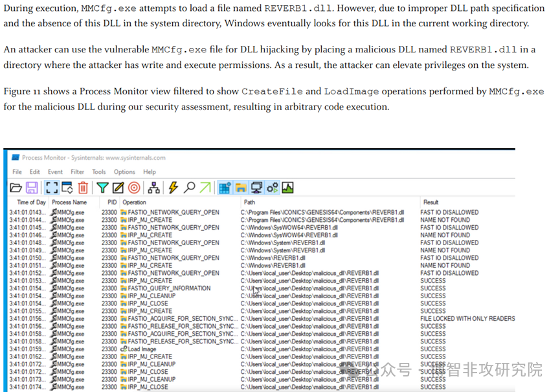Screen dimensions: 560x392
Task: Click the Save floppy disk toolbar icon
Action: pyautogui.click(x=32, y=188)
